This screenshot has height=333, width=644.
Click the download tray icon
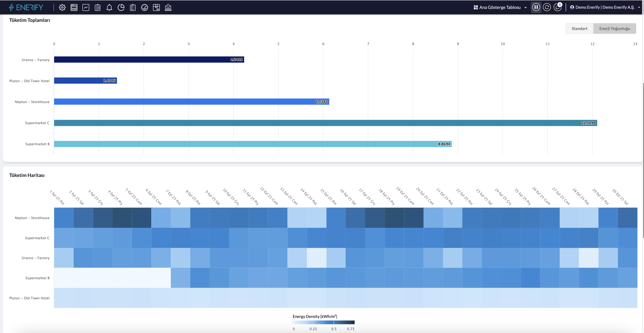pyautogui.click(x=168, y=8)
